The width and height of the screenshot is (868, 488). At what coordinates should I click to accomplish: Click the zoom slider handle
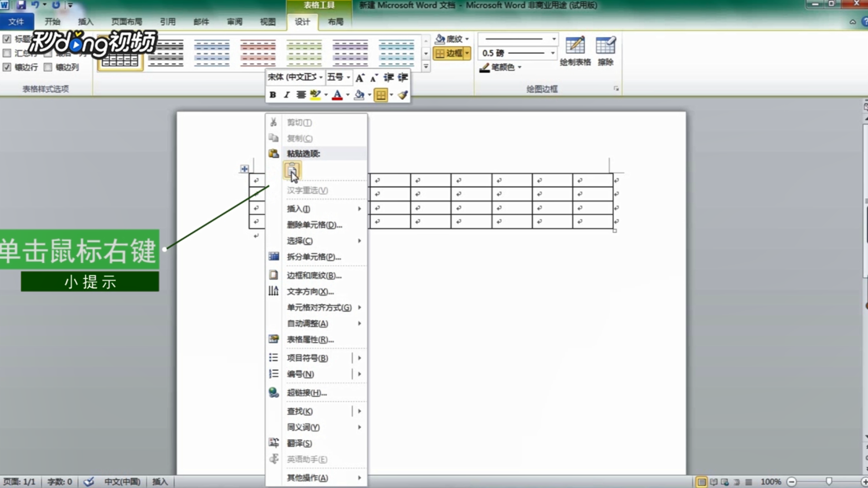(829, 482)
